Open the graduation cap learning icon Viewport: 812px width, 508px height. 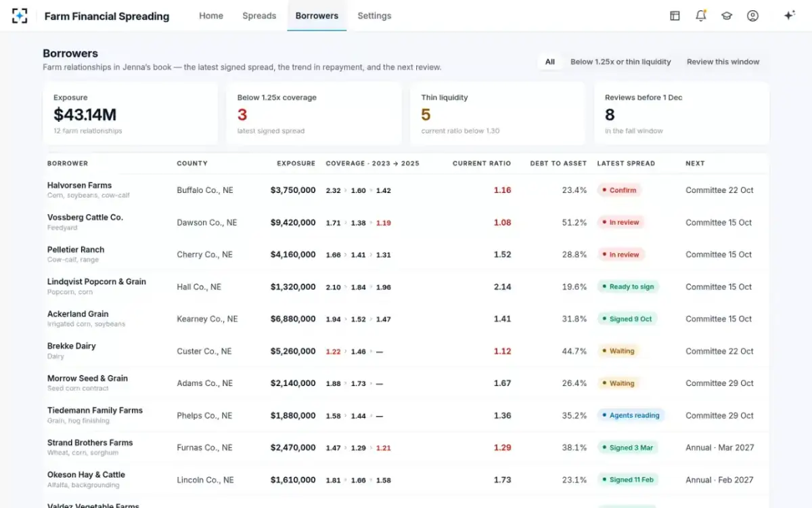click(727, 16)
